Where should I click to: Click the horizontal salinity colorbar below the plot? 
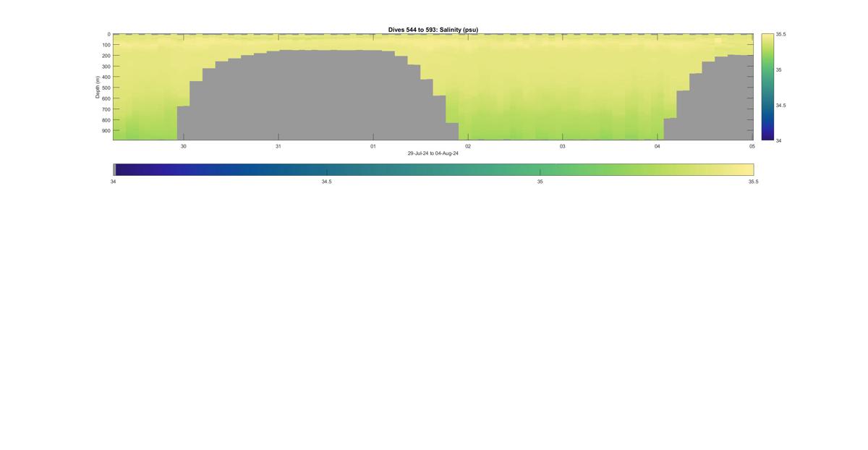433,169
